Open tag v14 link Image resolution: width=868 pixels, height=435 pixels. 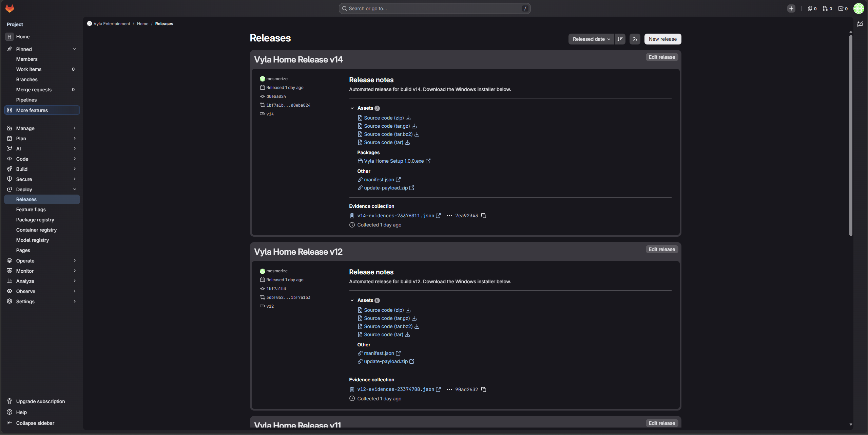[270, 114]
